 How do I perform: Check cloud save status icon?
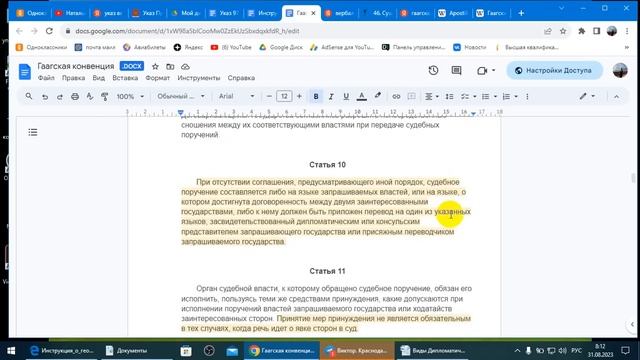point(185,67)
